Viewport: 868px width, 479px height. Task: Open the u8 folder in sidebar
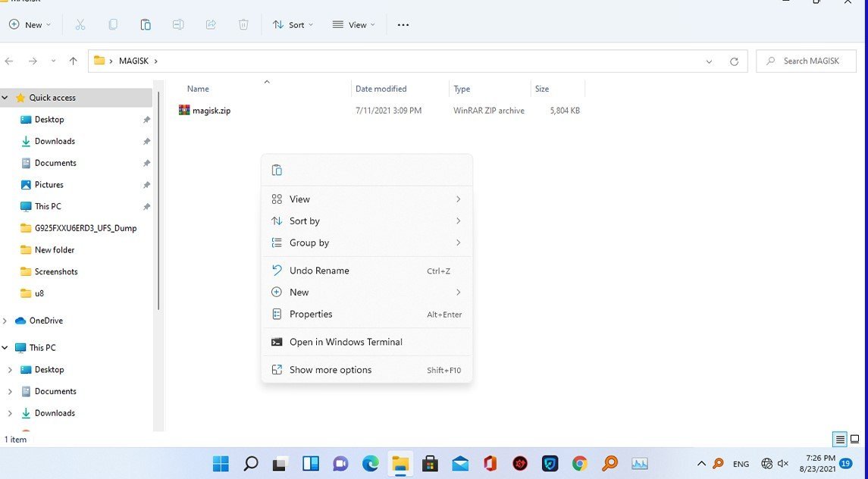click(x=39, y=293)
